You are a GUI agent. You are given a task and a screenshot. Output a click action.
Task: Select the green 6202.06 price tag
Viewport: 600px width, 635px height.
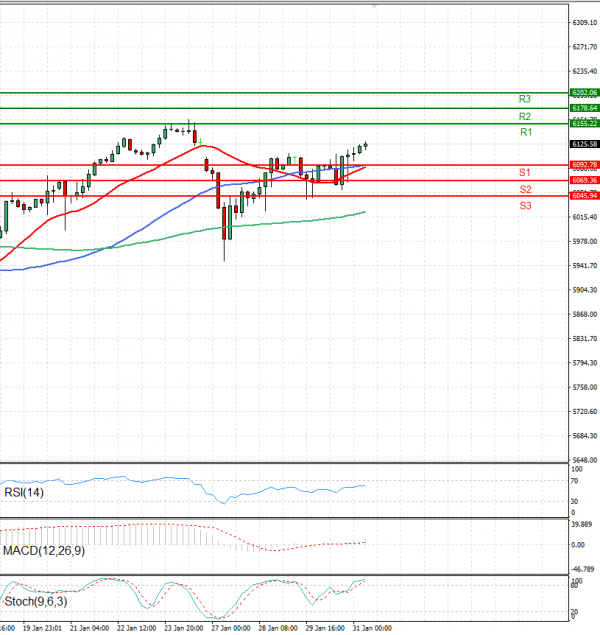pyautogui.click(x=584, y=93)
